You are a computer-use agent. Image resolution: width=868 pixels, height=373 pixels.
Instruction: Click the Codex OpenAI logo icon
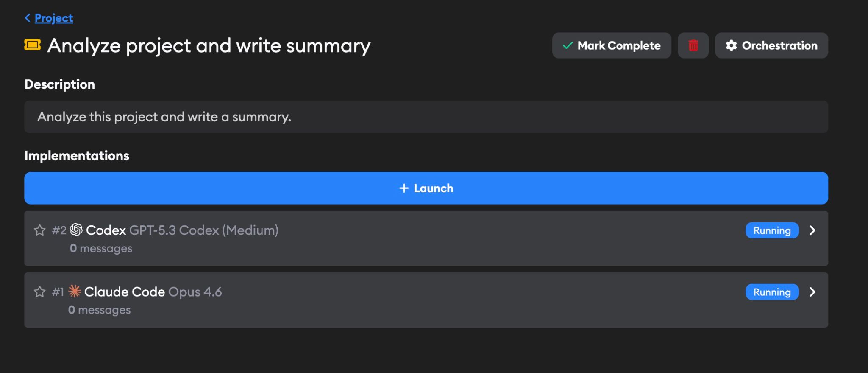coord(76,230)
